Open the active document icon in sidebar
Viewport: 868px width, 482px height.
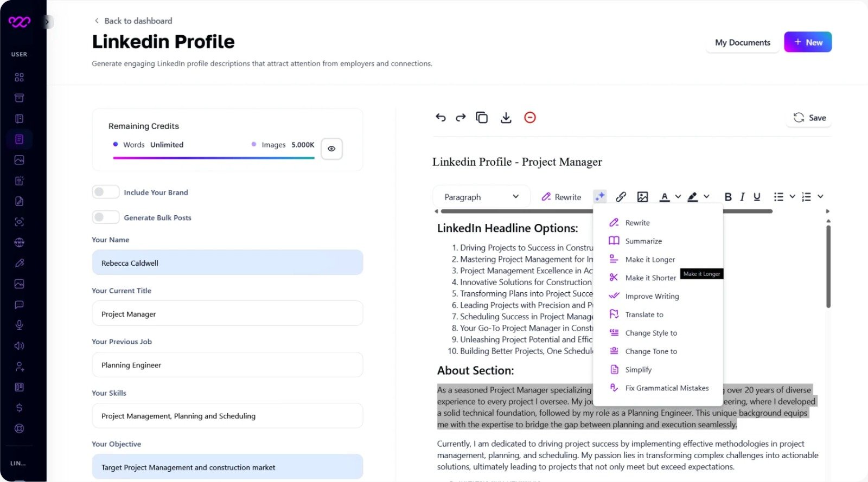[19, 139]
